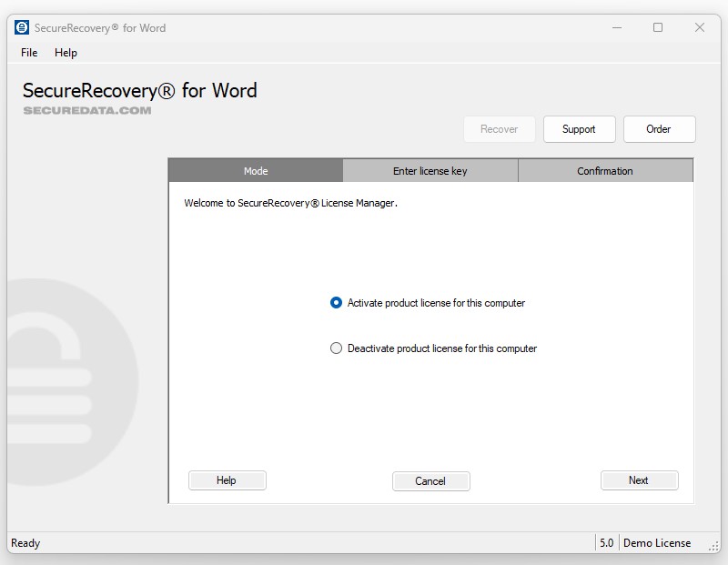Click the Order button
The height and width of the screenshot is (565, 728).
(x=659, y=128)
